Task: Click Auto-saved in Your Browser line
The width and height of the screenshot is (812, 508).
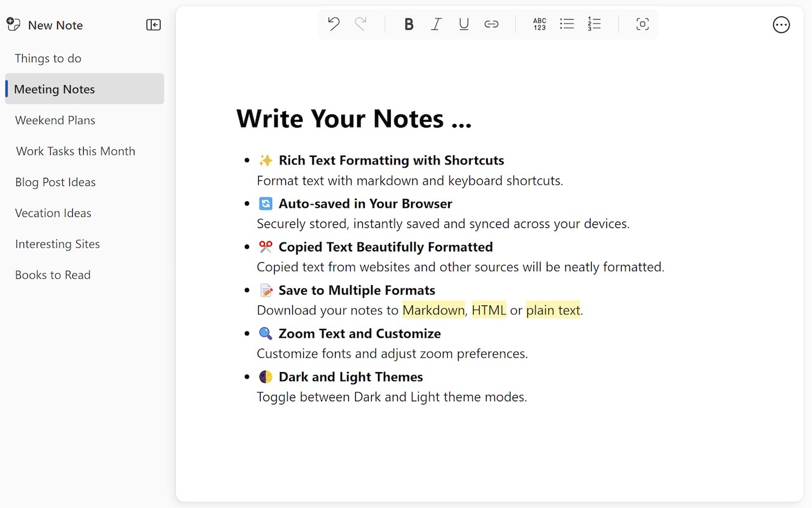Action: pyautogui.click(x=365, y=203)
